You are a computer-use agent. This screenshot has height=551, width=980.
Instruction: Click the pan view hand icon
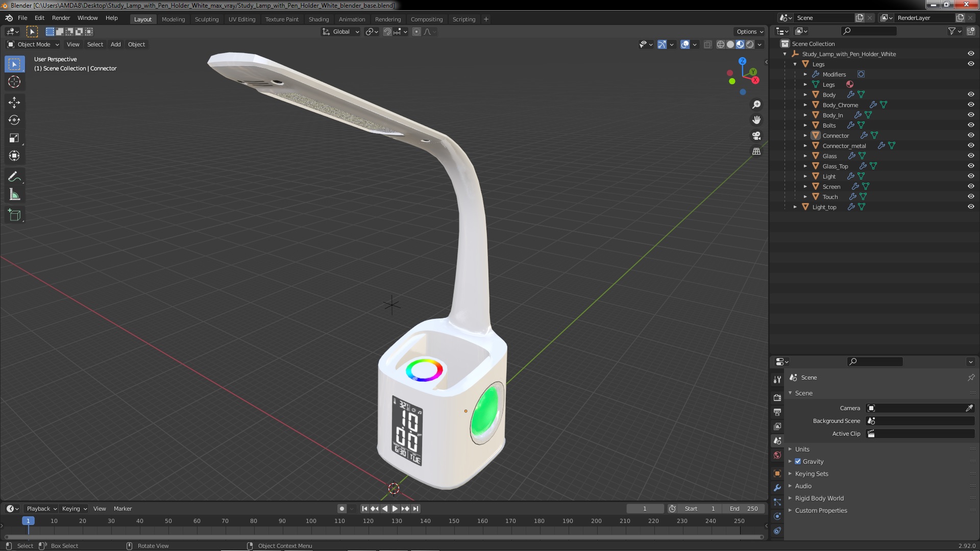click(x=756, y=120)
